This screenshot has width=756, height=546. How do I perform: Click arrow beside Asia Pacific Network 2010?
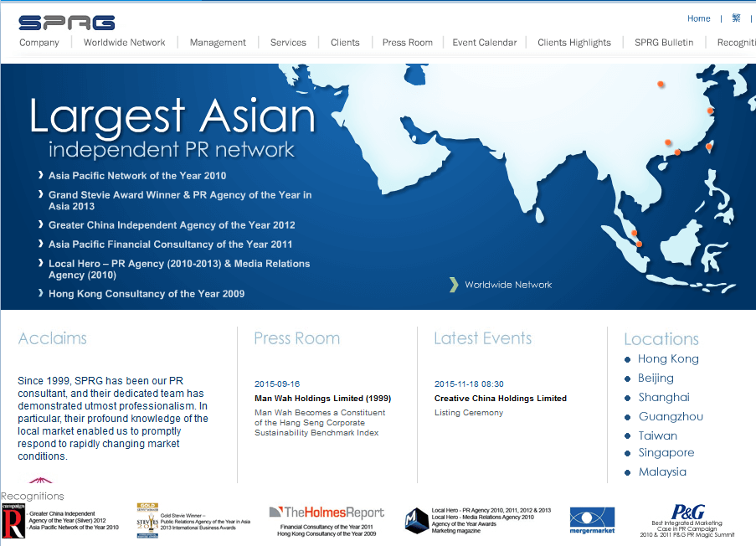(41, 175)
